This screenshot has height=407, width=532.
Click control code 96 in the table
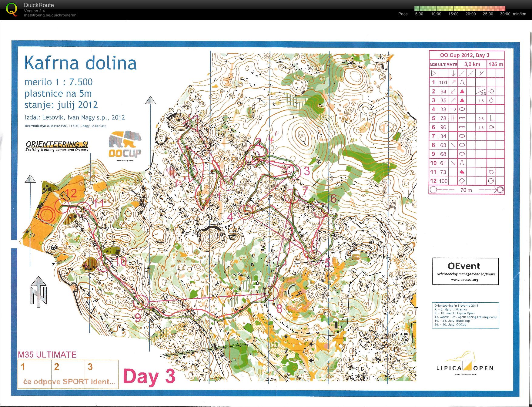[x=443, y=127]
